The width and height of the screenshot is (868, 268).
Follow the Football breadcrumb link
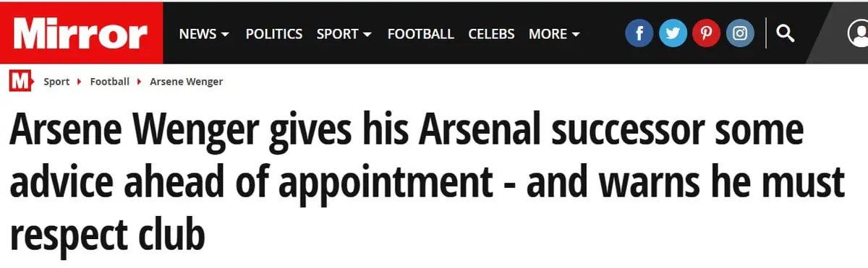(x=109, y=82)
